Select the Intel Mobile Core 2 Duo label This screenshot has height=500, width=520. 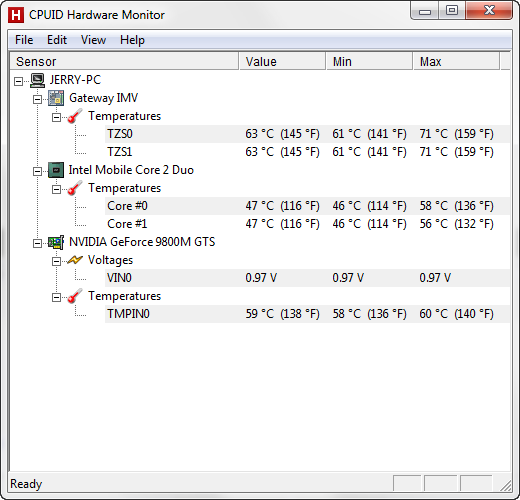pyautogui.click(x=131, y=170)
